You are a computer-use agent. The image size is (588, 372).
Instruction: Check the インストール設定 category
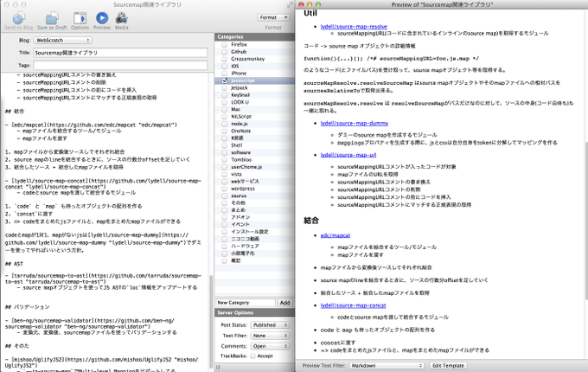pyautogui.click(x=224, y=232)
